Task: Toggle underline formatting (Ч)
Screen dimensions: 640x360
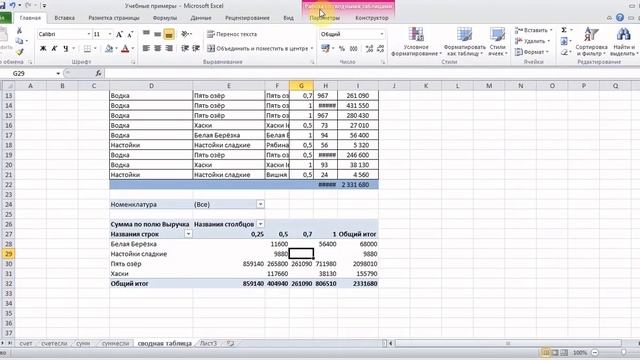Action: 65,49
